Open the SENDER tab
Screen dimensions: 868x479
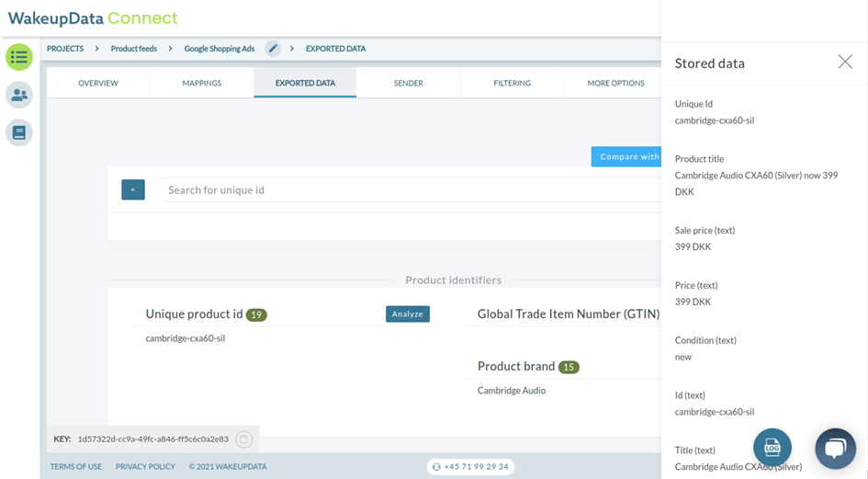point(409,83)
